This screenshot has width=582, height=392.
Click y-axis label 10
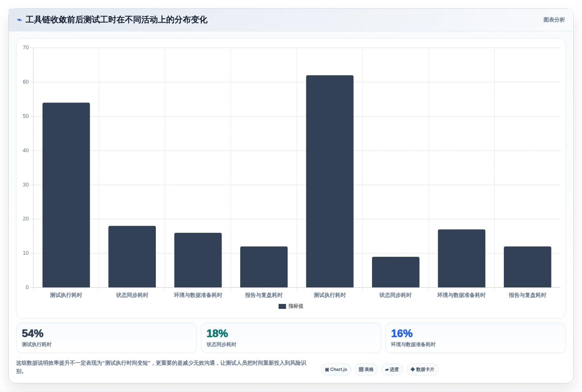[26, 253]
